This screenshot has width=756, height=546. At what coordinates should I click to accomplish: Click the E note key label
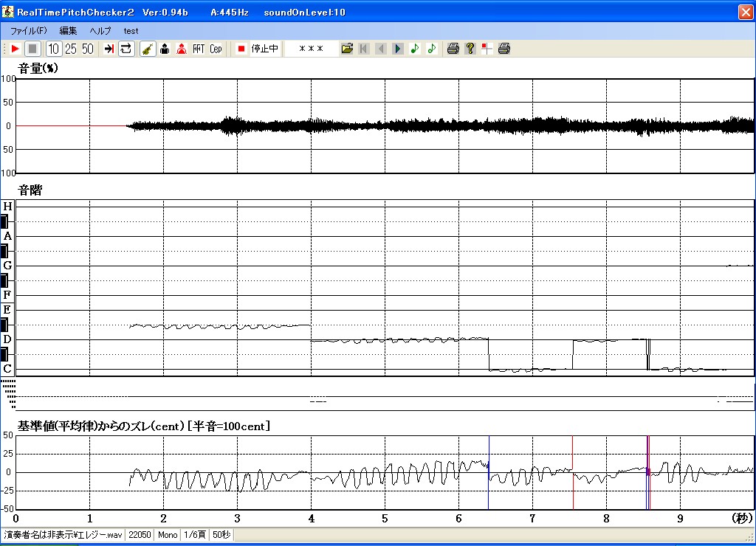[x=7, y=310]
